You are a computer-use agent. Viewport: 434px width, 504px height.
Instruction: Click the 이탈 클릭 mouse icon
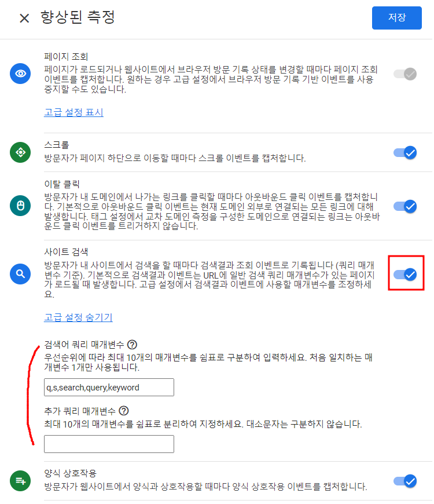(x=20, y=206)
